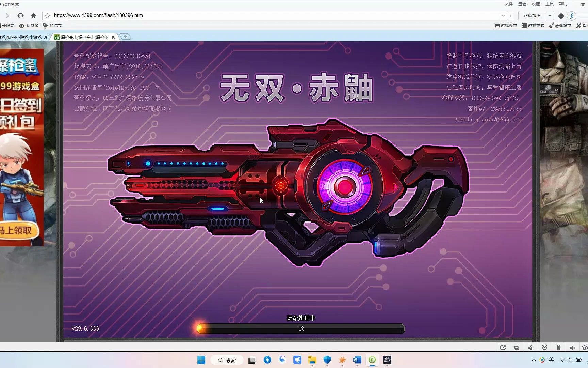Bookmark page with the star icon

[x=47, y=16]
